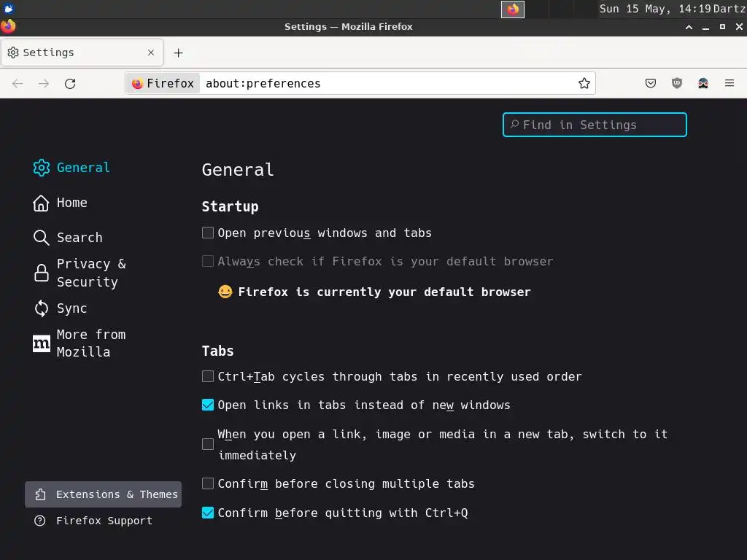Uncheck Confirm before quitting with Ctrl+Q
The height and width of the screenshot is (560, 747).
pos(208,513)
